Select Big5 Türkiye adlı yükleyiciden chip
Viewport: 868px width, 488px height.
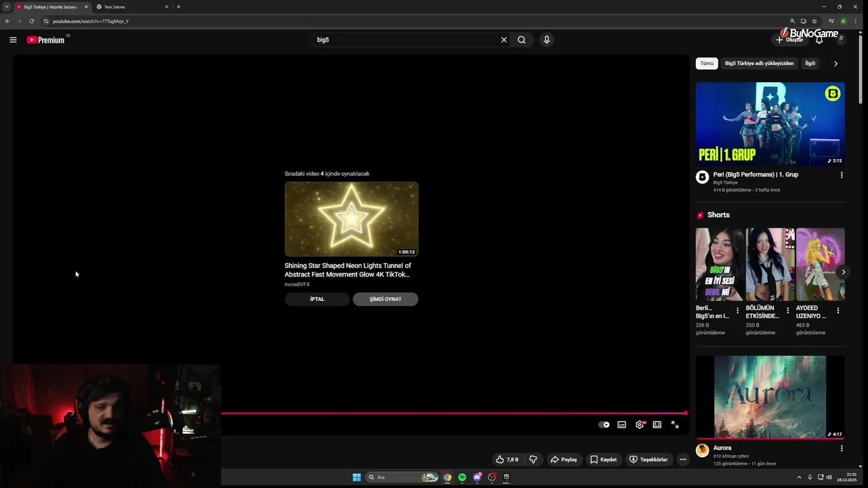759,63
